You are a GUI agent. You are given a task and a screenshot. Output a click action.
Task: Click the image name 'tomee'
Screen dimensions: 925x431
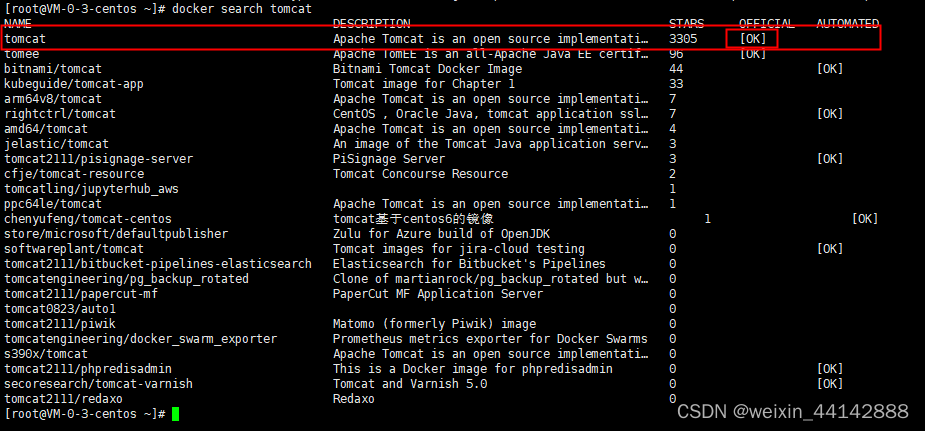(x=21, y=54)
